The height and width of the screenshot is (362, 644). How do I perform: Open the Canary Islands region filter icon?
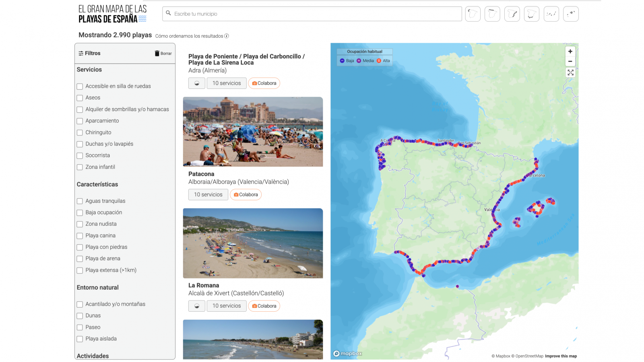coord(551,14)
